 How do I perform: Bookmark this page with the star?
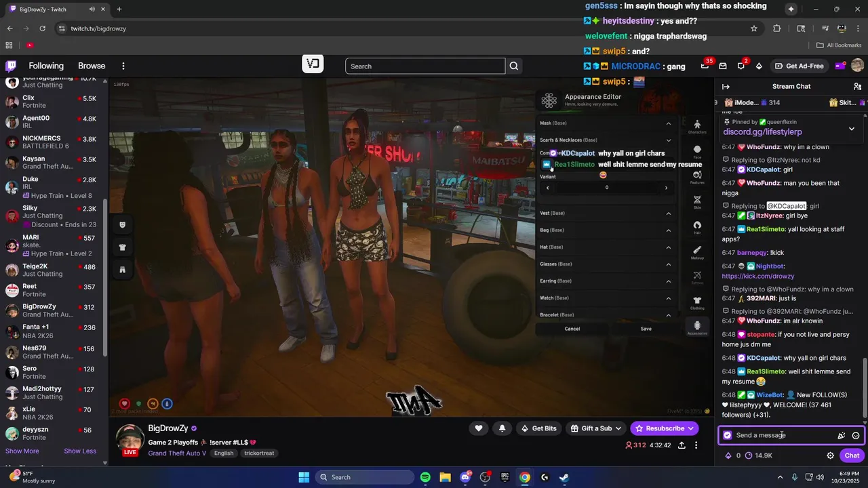753,28
